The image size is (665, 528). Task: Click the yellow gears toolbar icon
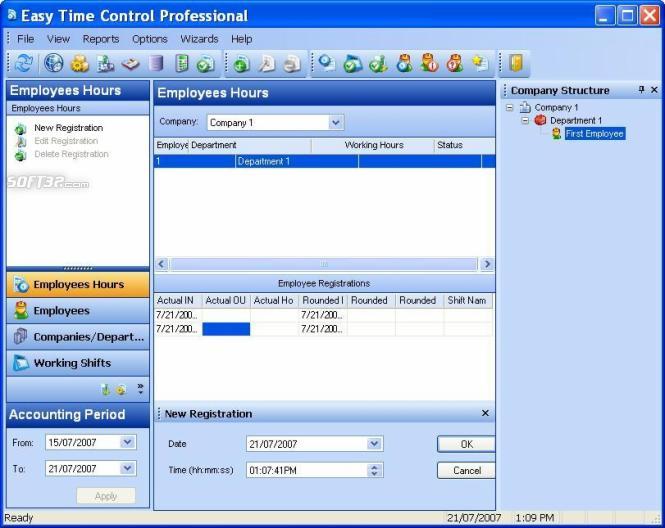80,64
